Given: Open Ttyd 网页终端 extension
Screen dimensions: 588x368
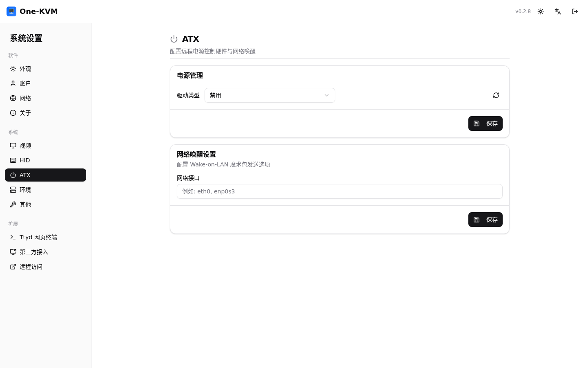Looking at the screenshot, I should (x=45, y=237).
